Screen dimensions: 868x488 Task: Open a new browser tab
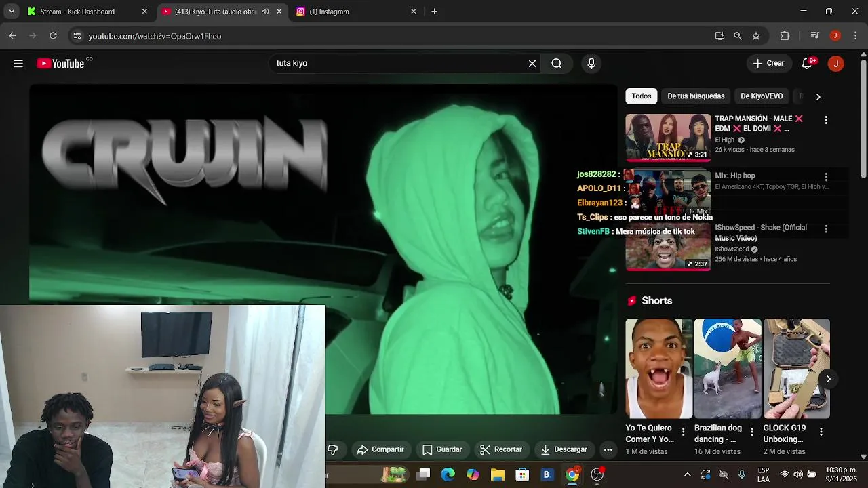(x=434, y=12)
